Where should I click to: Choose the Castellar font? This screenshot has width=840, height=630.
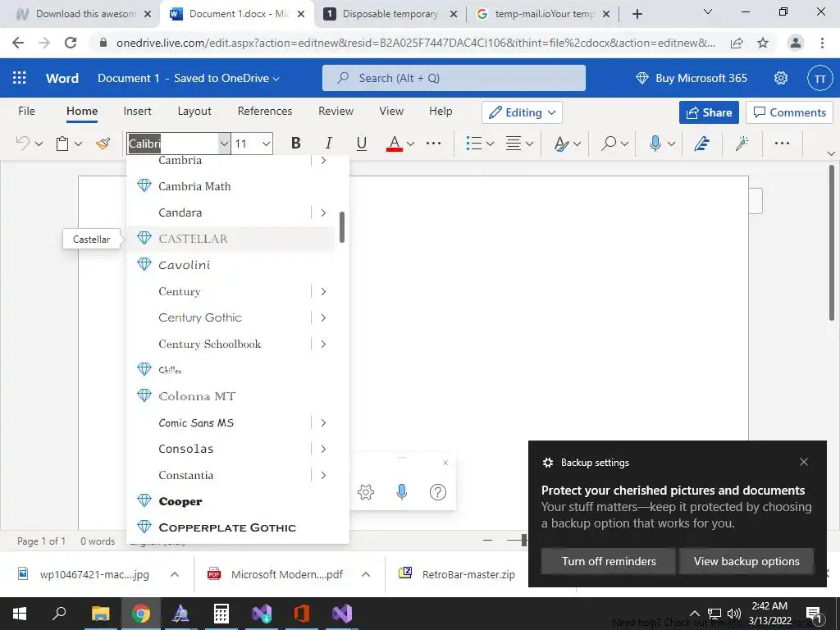(231, 239)
